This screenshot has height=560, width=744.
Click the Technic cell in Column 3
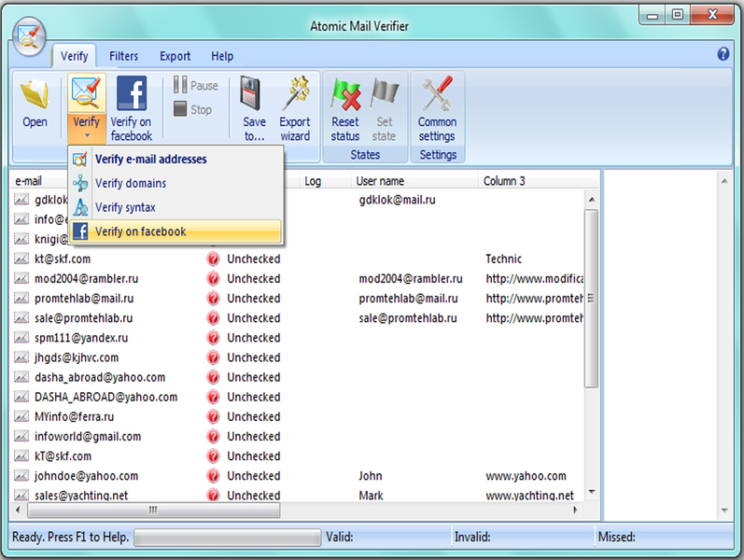[x=503, y=259]
